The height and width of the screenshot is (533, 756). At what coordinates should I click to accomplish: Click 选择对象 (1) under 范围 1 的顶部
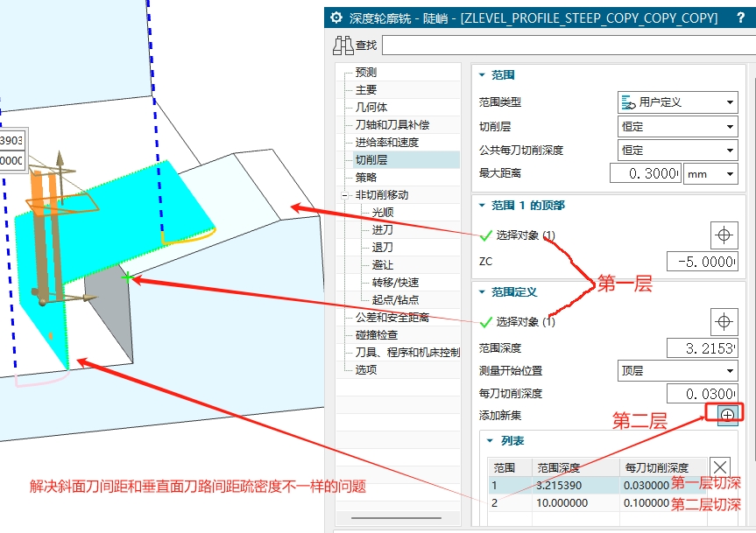pyautogui.click(x=526, y=235)
